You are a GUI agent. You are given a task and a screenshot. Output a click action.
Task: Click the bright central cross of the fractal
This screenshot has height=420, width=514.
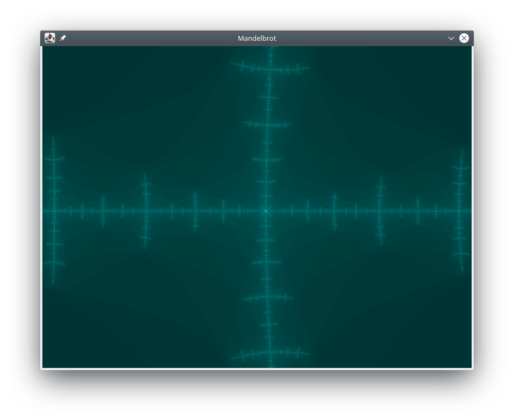point(266,211)
